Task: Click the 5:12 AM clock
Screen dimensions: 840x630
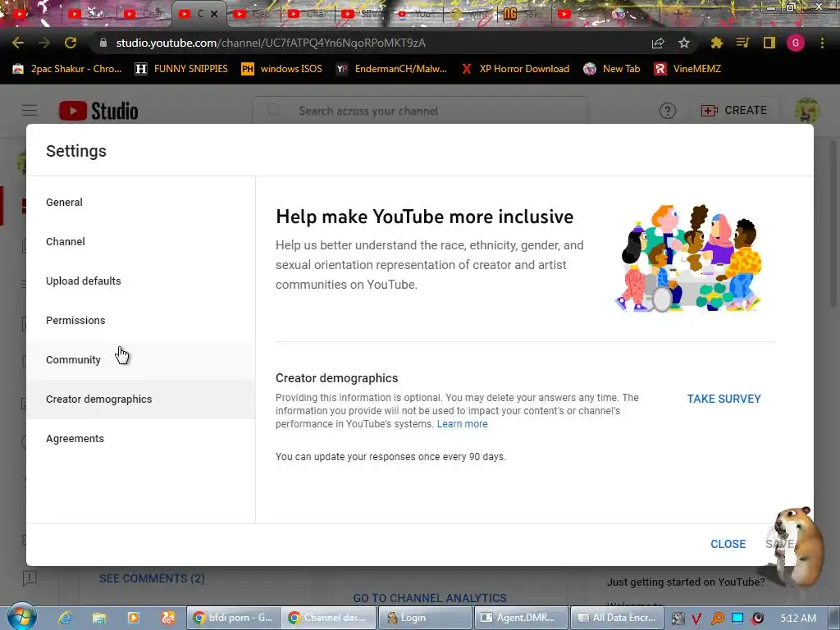Action: 798,619
